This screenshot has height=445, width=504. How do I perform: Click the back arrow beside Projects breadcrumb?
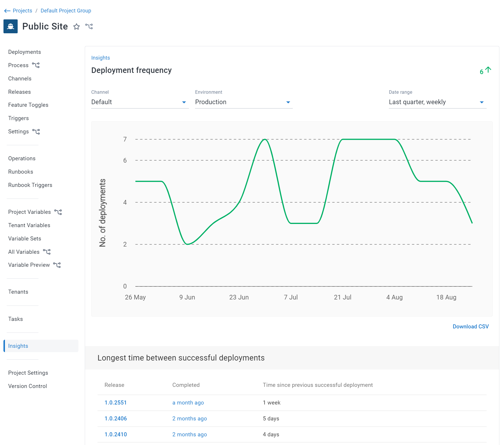point(7,11)
